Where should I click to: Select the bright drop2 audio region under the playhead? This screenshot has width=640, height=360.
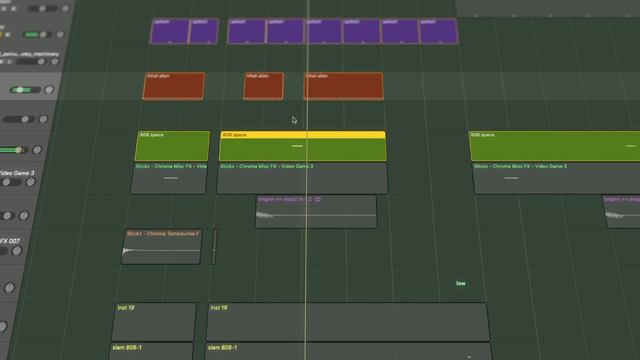coord(316,212)
